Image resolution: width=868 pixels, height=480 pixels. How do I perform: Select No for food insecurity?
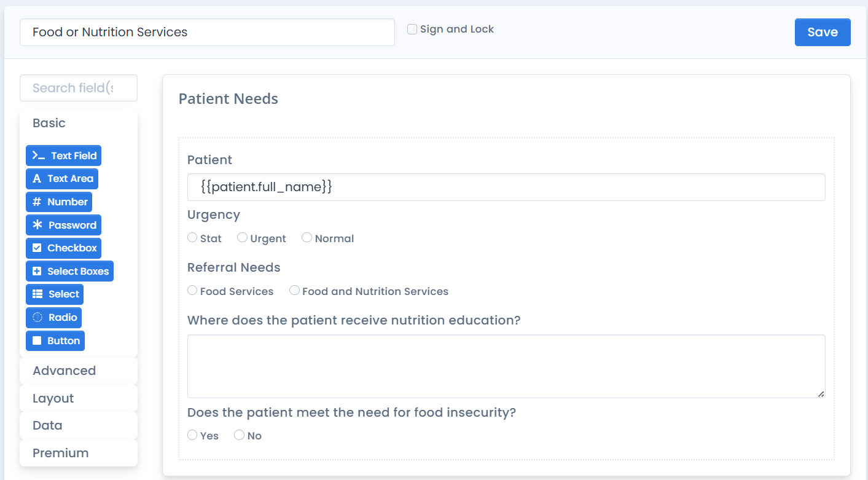[x=240, y=435]
